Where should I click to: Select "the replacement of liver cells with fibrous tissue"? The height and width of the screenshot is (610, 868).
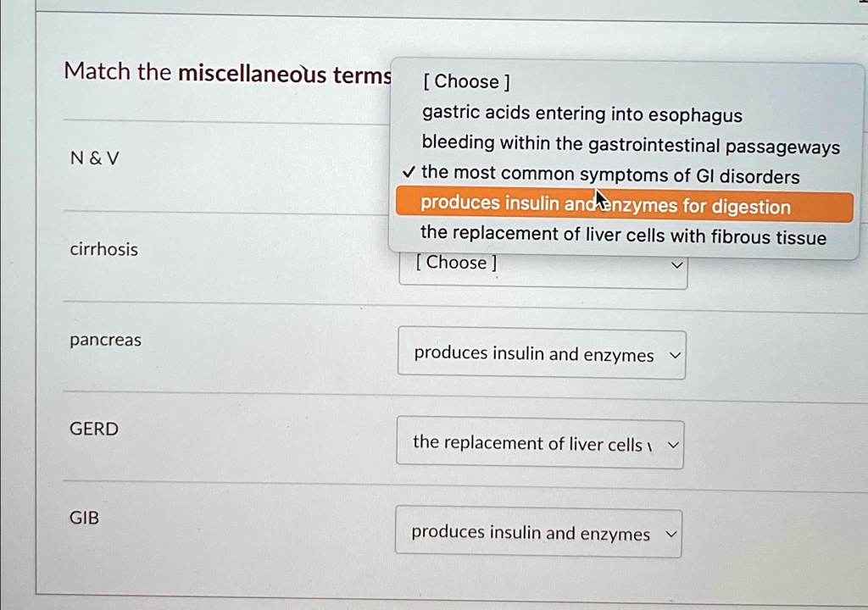tap(623, 236)
